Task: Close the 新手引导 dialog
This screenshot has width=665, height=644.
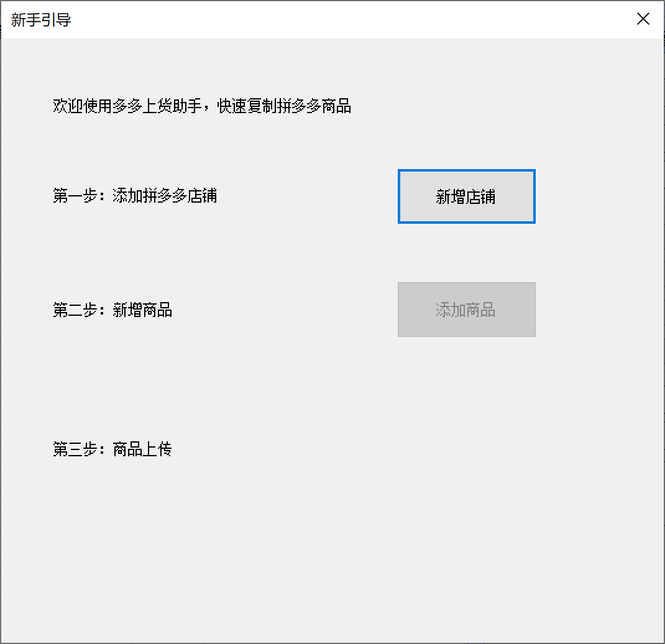Action: click(643, 19)
